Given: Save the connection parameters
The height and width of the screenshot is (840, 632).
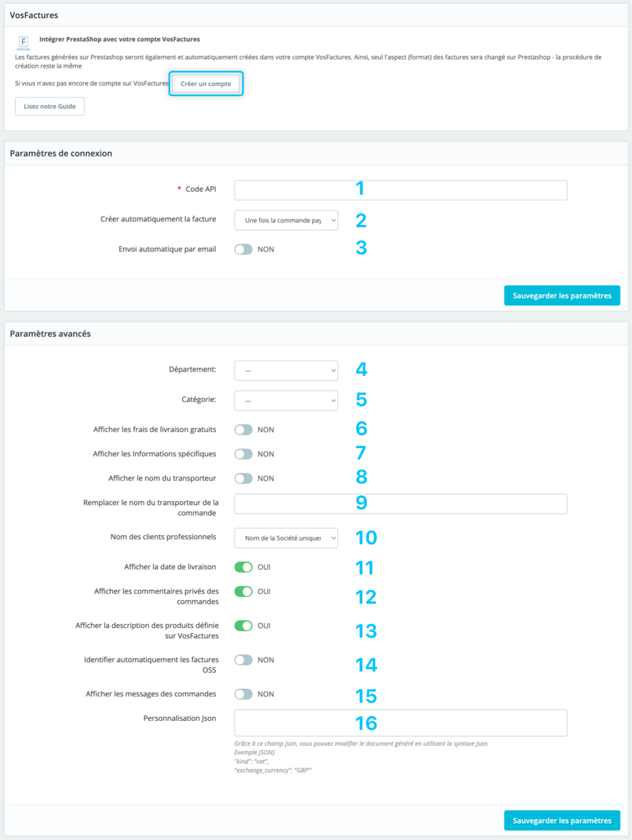Looking at the screenshot, I should (561, 295).
